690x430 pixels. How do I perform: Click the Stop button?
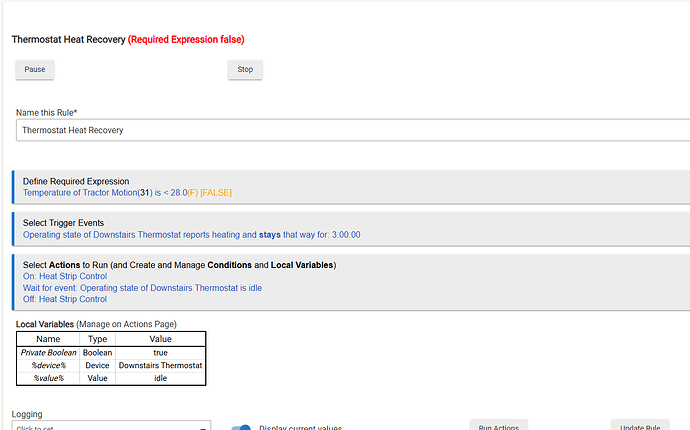[x=245, y=70]
